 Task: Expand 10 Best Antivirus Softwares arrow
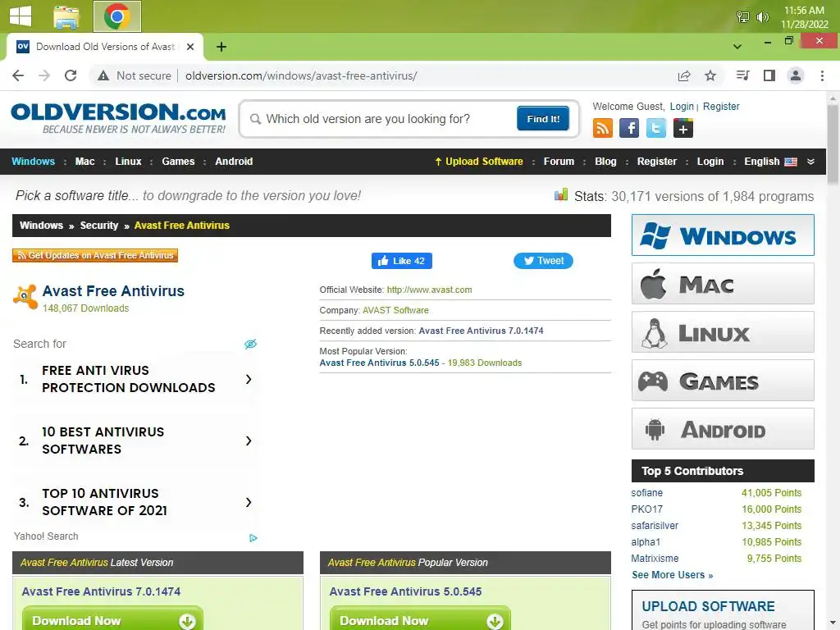click(249, 441)
